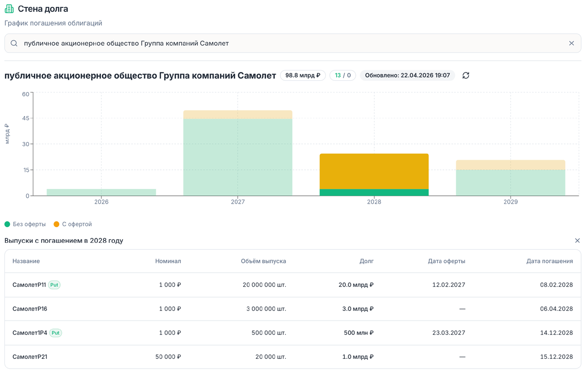Screen dimensions: 588x373
Task: Click the maturity date 08.02.2028
Action: [x=557, y=285]
